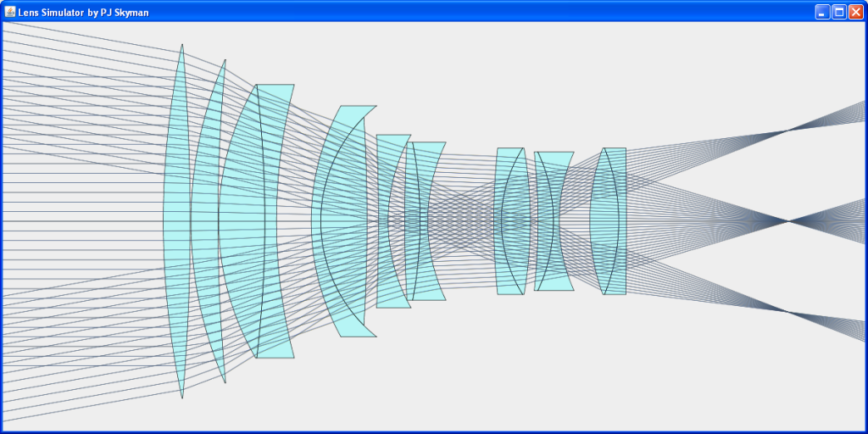Click the central on-axis focal point
This screenshot has height=434, width=868.
[x=788, y=221]
